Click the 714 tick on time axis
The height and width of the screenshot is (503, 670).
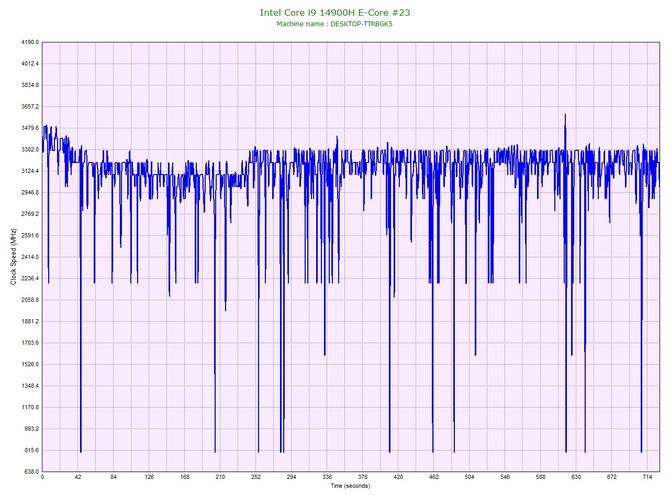coord(647,477)
